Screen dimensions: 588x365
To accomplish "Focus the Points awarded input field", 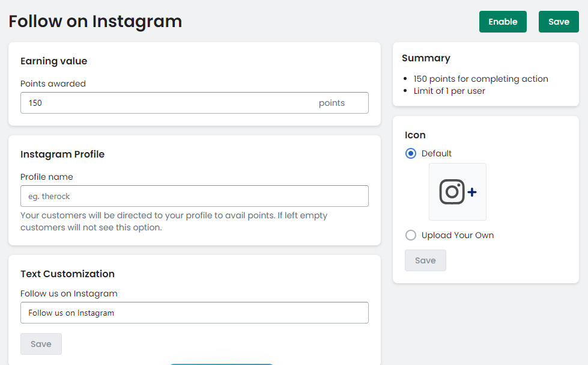I will coord(168,103).
